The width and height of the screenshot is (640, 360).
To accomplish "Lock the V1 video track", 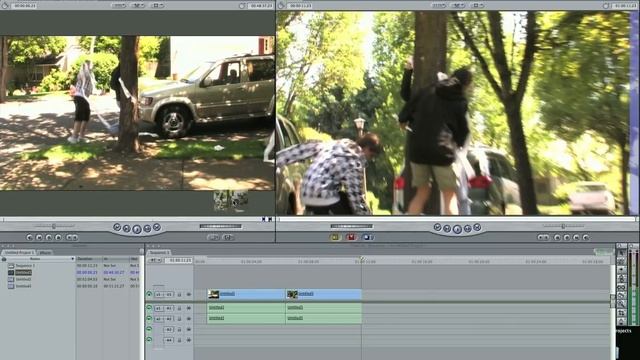I will (180, 294).
